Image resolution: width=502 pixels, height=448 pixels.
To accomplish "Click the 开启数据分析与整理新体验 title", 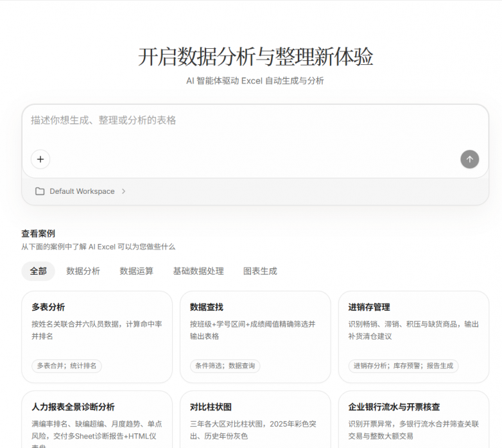I will tap(255, 57).
